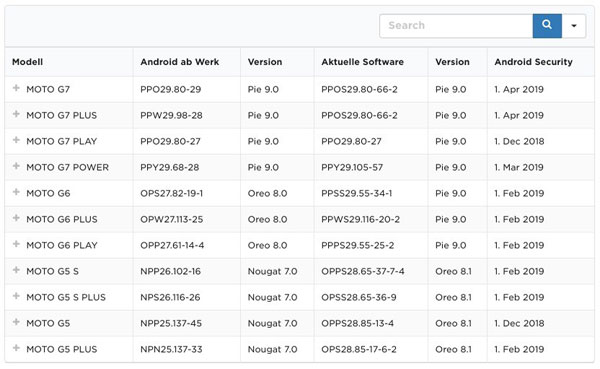Click MOTO G7 PLAY's 1. Dec 2018 date

pyautogui.click(x=519, y=142)
